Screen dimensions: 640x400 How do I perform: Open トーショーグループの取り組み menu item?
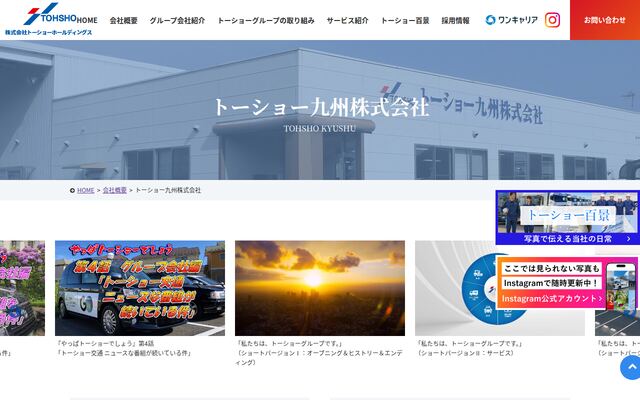[266, 20]
